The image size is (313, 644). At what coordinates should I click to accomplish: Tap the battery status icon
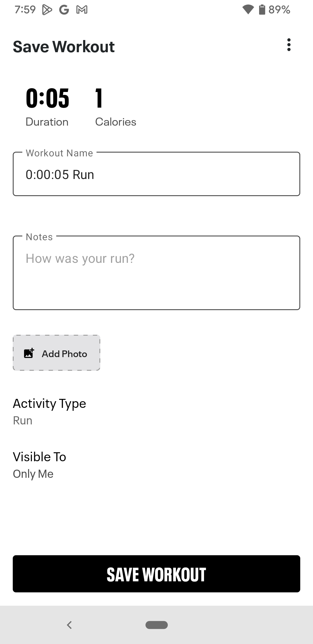(262, 10)
